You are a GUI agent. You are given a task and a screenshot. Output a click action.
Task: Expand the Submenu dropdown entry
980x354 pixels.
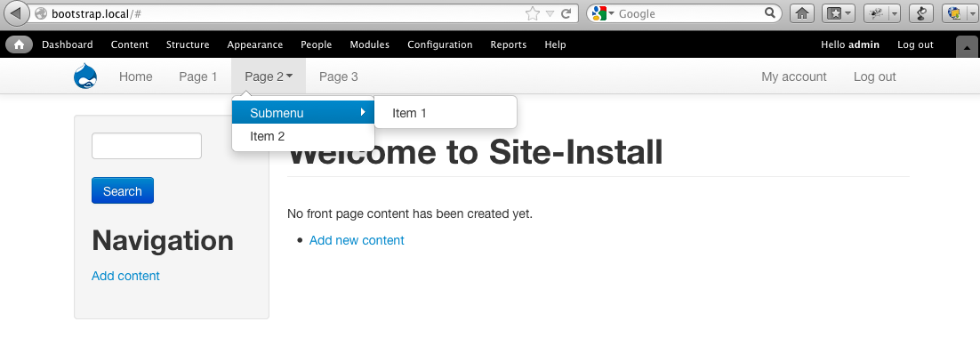(303, 113)
